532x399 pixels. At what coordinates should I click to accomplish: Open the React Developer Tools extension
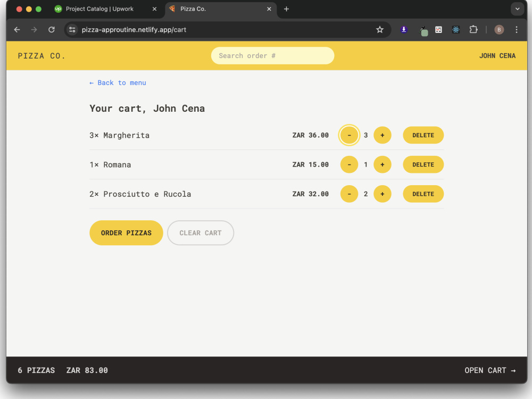pyautogui.click(x=456, y=30)
